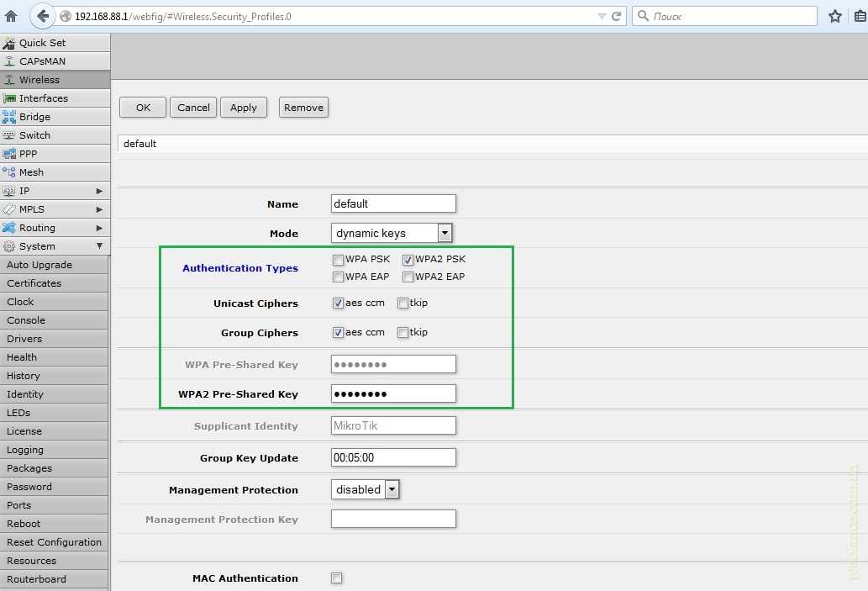The height and width of the screenshot is (591, 868).
Task: Collapse the System menu section
Action: click(99, 246)
